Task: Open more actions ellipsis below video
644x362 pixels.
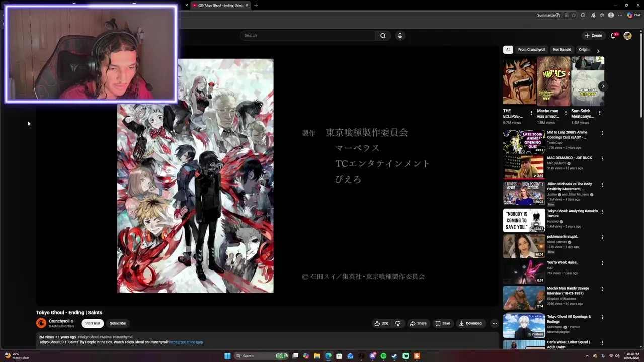Action: coord(495,323)
